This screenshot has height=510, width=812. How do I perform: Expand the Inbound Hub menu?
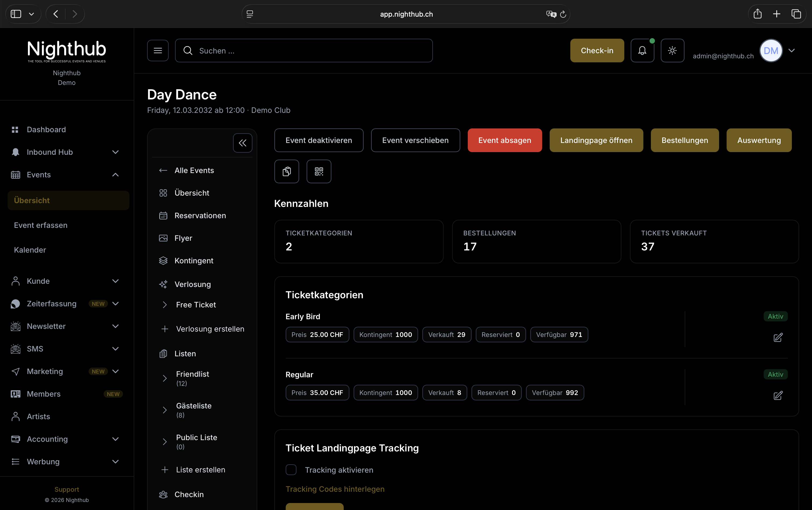(x=115, y=152)
